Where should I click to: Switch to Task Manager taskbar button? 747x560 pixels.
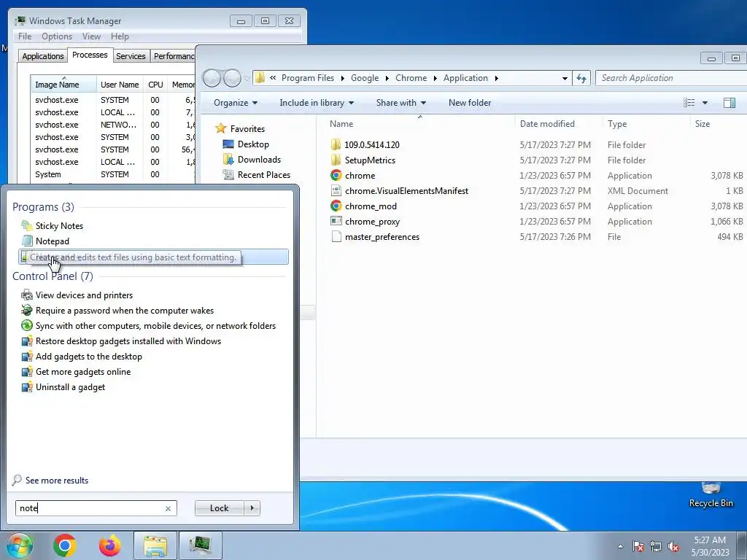(x=201, y=545)
